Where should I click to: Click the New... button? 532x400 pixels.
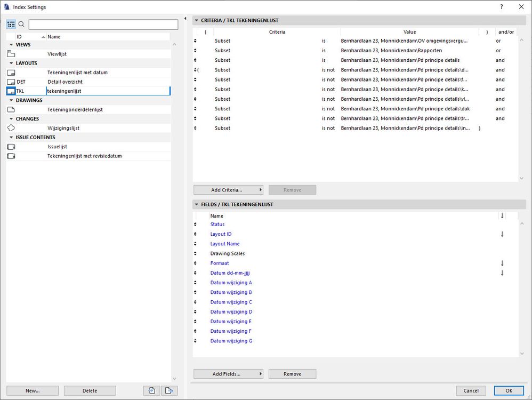33,390
